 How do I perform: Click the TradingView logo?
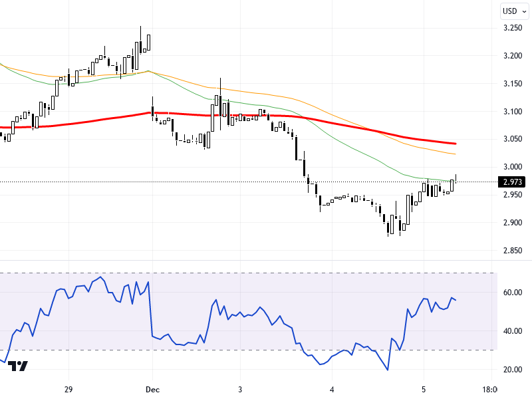[18, 366]
